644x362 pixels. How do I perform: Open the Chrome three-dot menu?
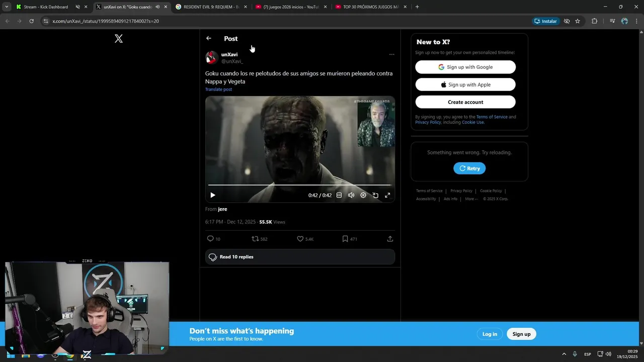pyautogui.click(x=637, y=21)
